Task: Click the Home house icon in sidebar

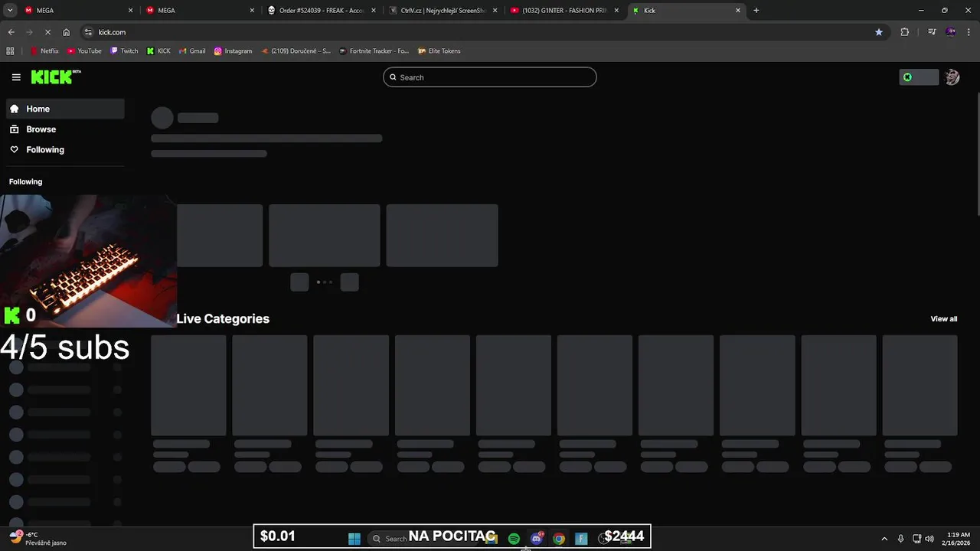Action: click(x=15, y=109)
